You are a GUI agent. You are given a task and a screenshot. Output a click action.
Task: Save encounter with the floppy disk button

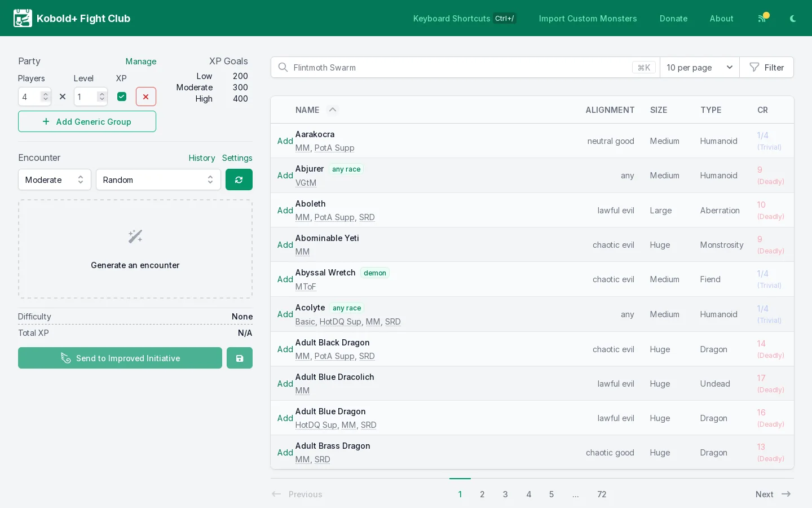[x=240, y=358]
